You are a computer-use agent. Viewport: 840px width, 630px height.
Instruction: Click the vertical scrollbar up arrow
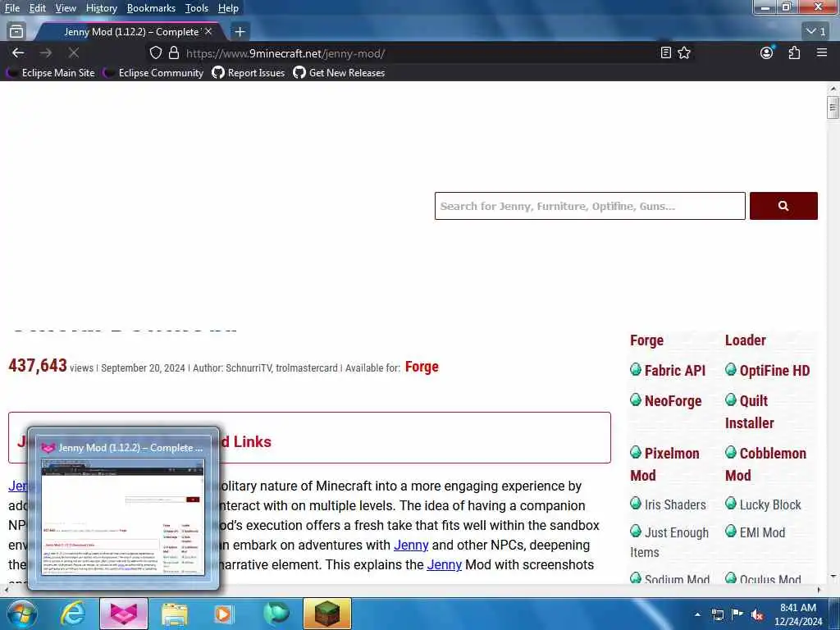tap(833, 89)
